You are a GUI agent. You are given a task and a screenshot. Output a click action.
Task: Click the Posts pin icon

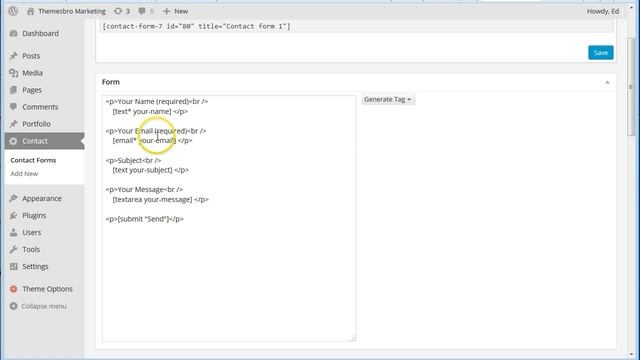point(13,56)
